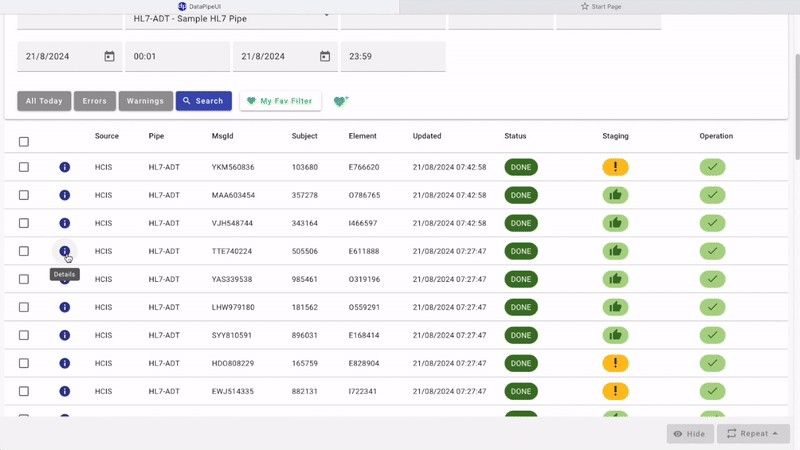
Task: Select checkbox for row LHW979180
Action: coord(24,307)
